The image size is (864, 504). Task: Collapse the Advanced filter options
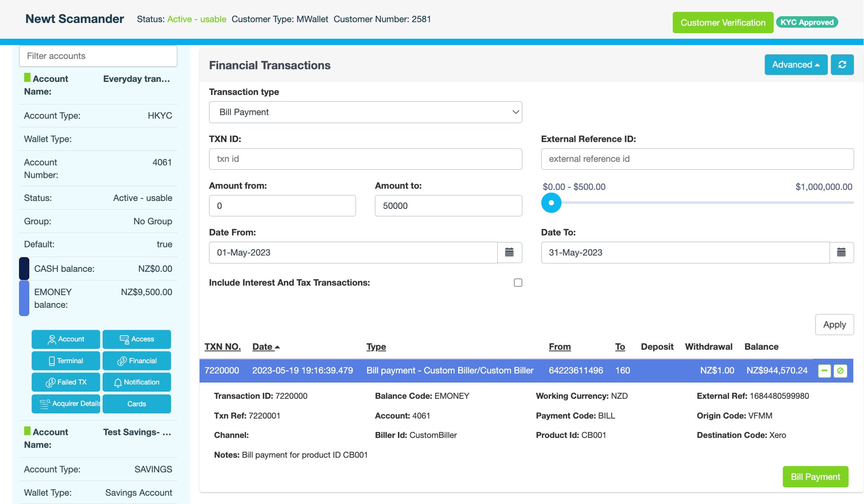(795, 65)
